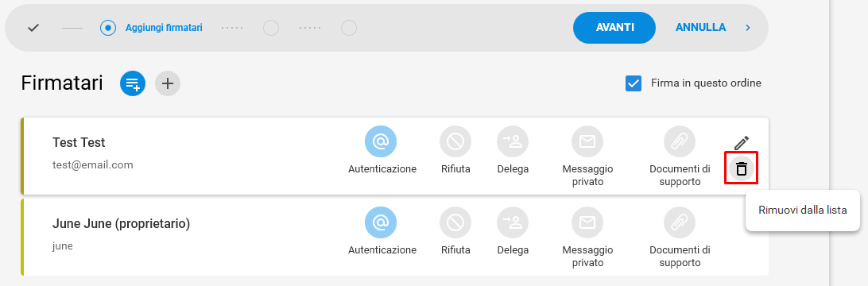Expand the chevron next to ANNULLA

click(748, 28)
